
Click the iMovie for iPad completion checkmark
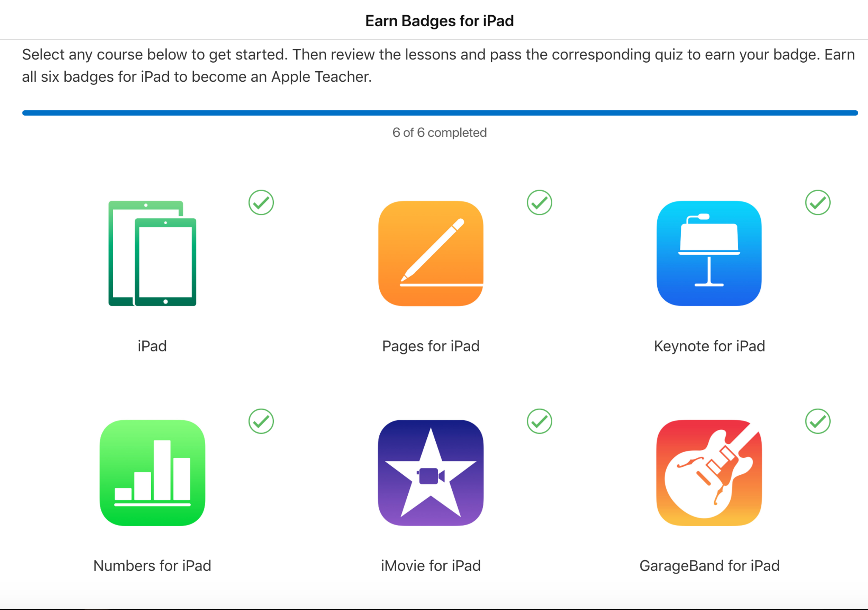point(539,421)
